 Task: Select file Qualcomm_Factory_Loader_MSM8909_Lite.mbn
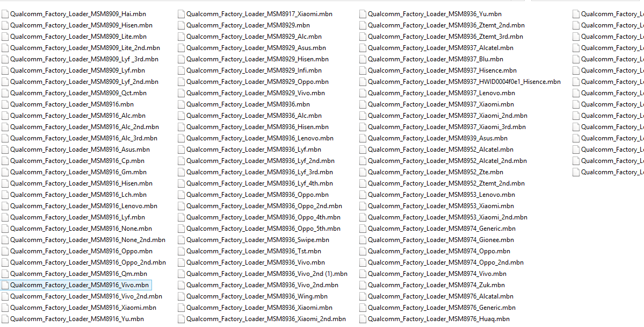(78, 37)
